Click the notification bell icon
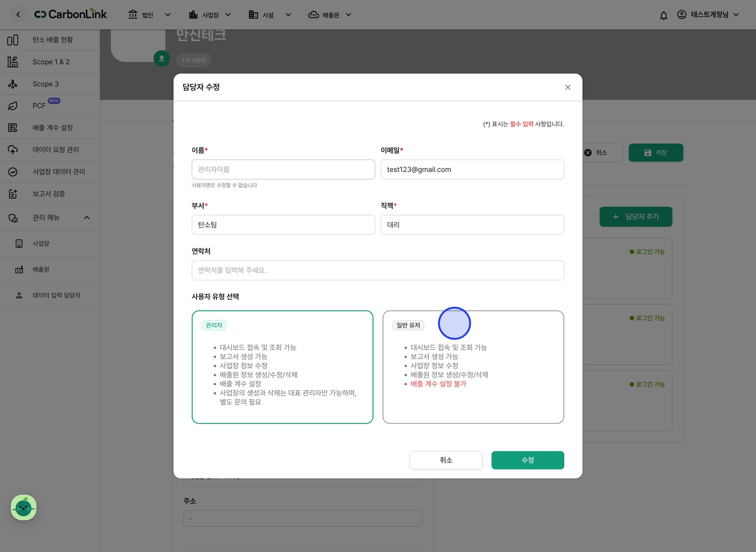The image size is (756, 552). tap(663, 15)
